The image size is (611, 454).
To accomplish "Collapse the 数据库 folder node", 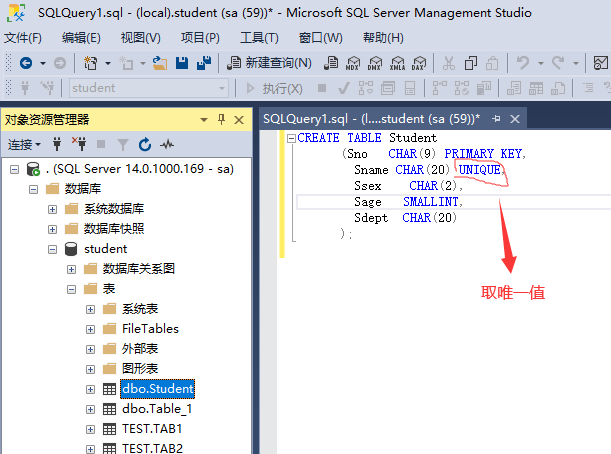I will coord(34,189).
